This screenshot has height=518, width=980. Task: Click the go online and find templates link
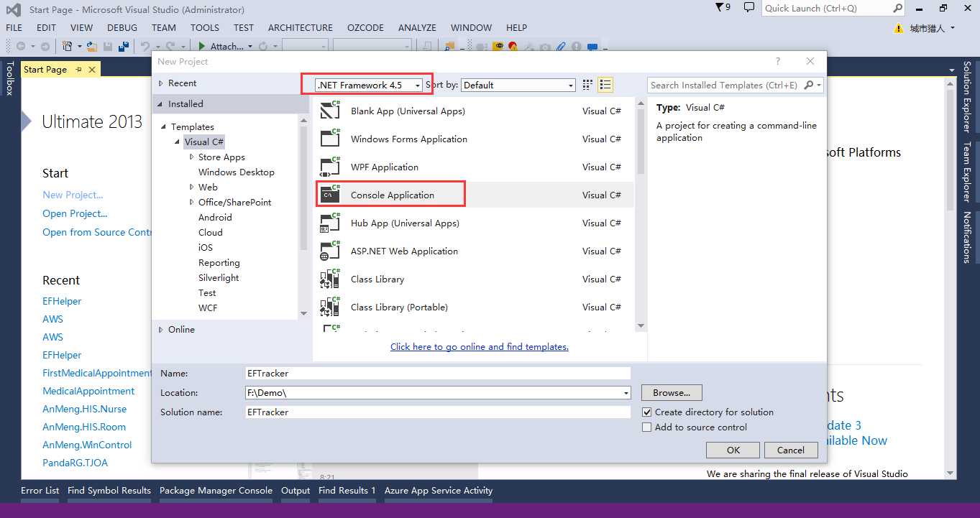pos(480,347)
